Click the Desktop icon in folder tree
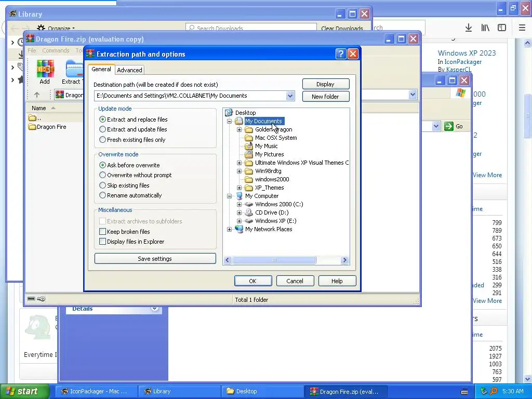Image resolution: width=532 pixels, height=399 pixels. 229,113
